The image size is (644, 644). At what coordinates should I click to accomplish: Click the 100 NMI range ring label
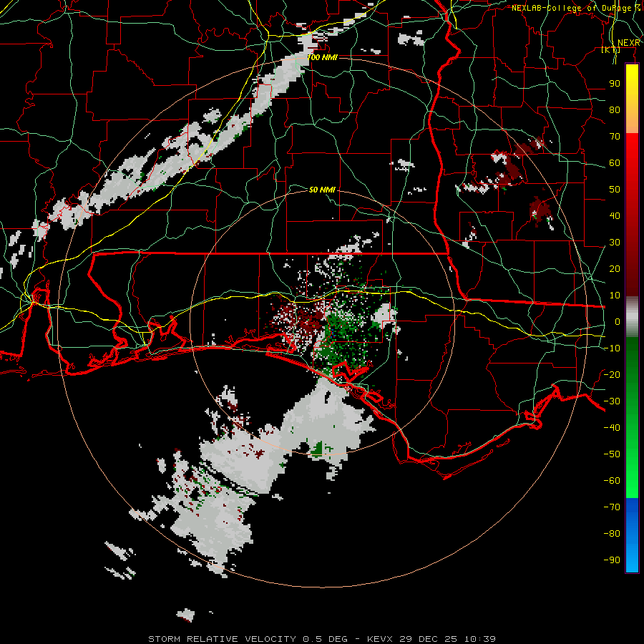323,57
